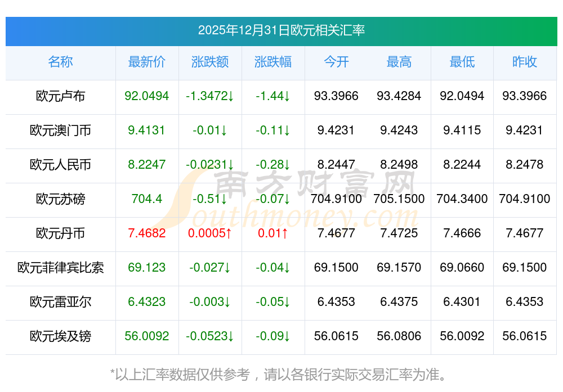563x392 pixels.
Task: Click red change percent 0.01↑
Action: coord(273,233)
